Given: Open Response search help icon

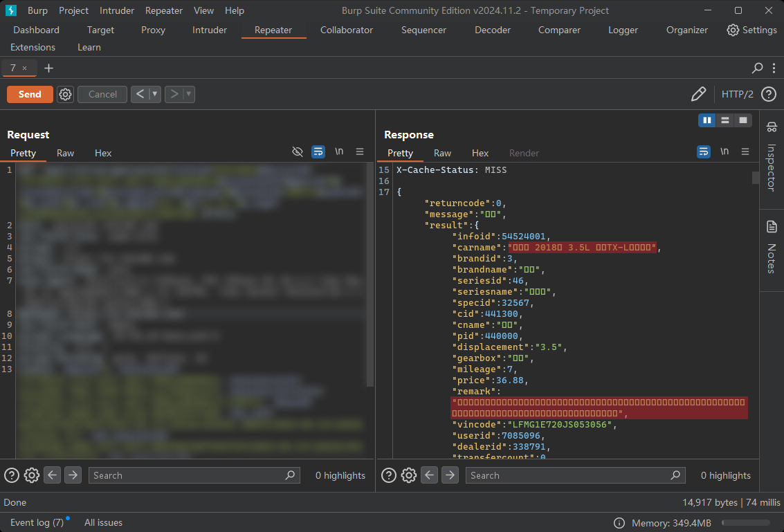Looking at the screenshot, I should click(x=388, y=475).
